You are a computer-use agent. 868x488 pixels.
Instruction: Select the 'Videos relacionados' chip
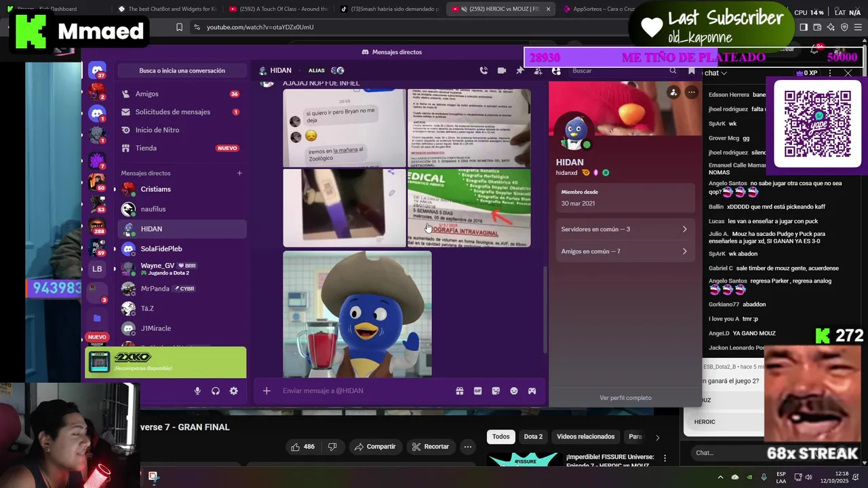586,436
